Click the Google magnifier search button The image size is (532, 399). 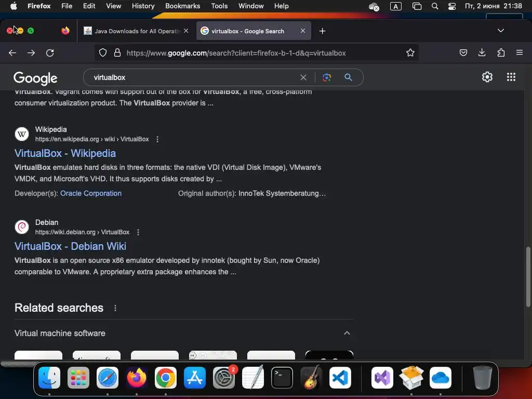point(348,77)
